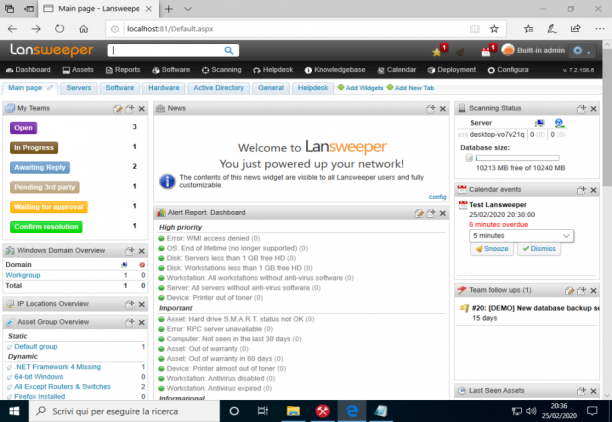Viewport: 612px width, 422px height.
Task: Close the Windows Domain Overview widget
Action: coord(142,251)
